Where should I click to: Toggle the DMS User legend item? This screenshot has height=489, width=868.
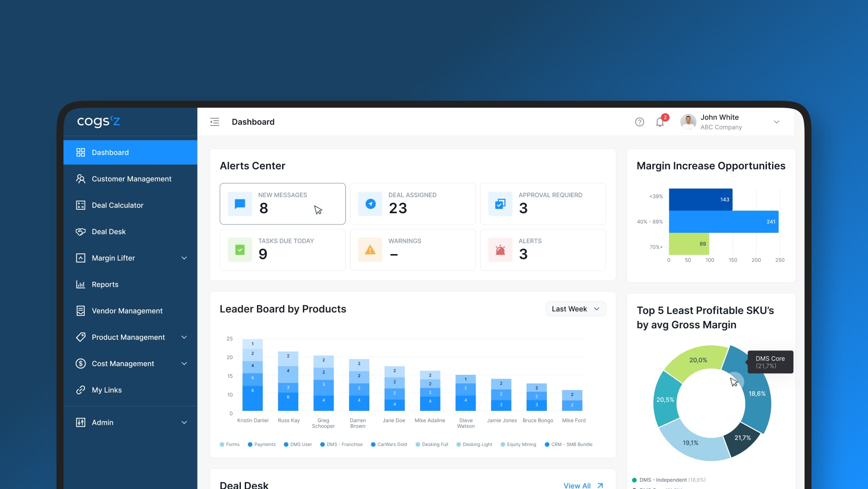tap(298, 444)
